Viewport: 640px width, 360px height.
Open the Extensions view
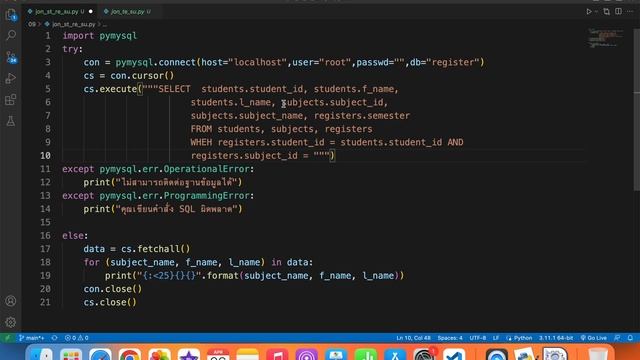click(11, 100)
